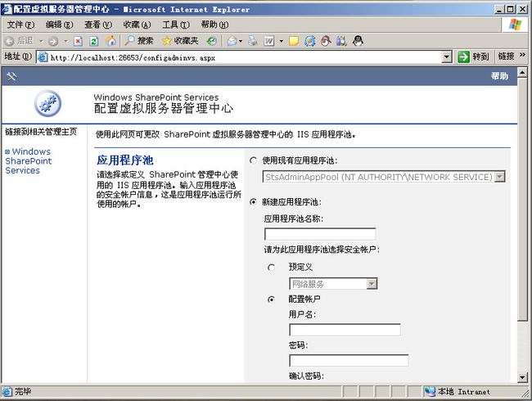
Task: Open the Windows SharePoint Services link
Action: [x=28, y=161]
